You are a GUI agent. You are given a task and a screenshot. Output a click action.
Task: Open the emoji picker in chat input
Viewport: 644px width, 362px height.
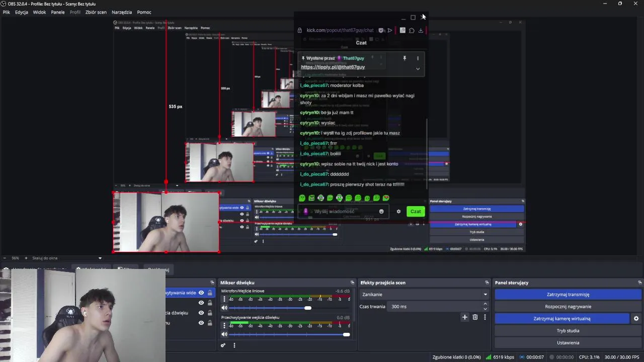coord(381,211)
